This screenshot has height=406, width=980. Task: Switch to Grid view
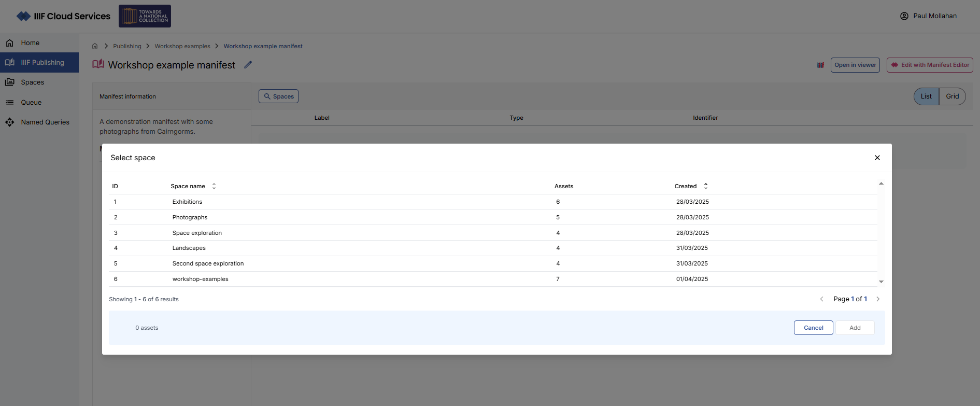click(952, 96)
